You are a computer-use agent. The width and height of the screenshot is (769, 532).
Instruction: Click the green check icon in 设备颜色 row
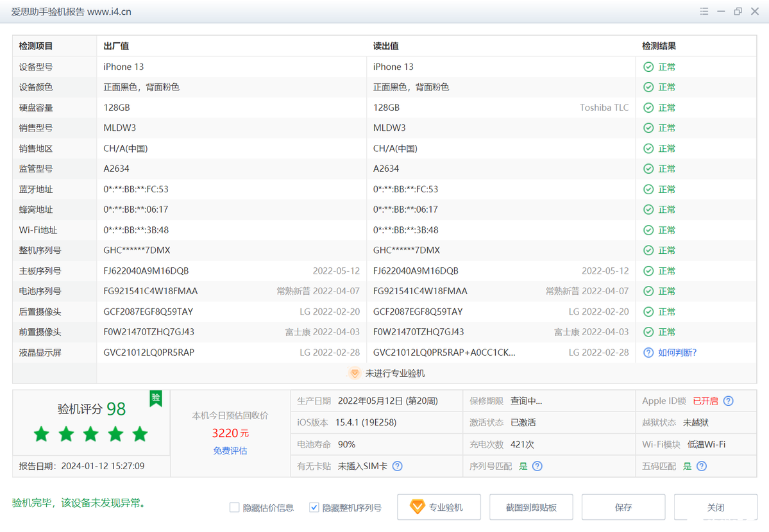point(648,87)
